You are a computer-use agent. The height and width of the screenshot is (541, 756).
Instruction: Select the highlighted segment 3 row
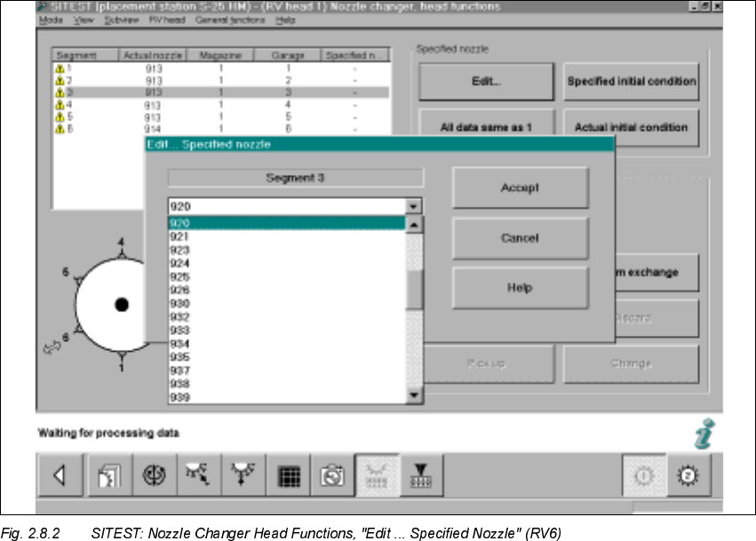[x=221, y=92]
